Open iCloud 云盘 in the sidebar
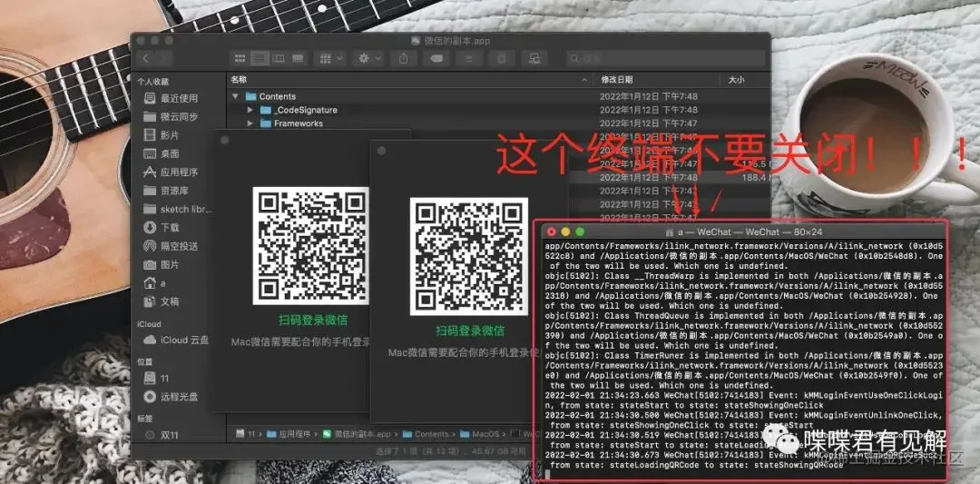The image size is (980, 484). (x=177, y=341)
